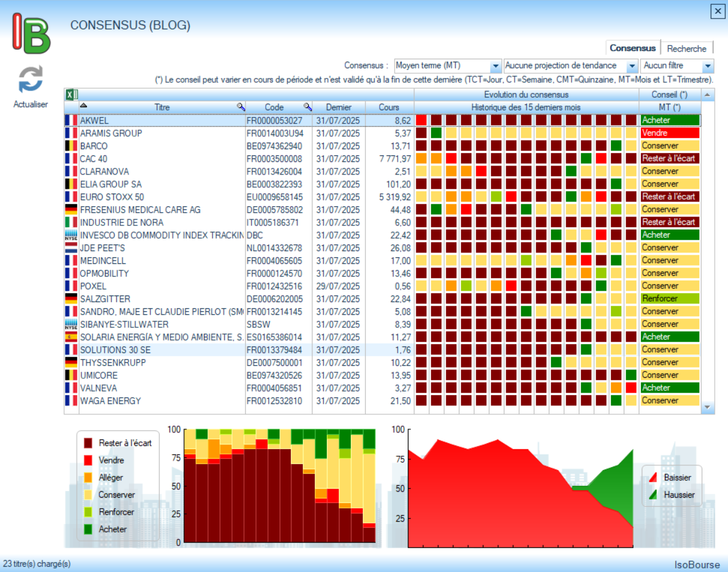Image resolution: width=728 pixels, height=572 pixels.
Task: Open the Aucun filtre dropdown
Action: tap(708, 65)
